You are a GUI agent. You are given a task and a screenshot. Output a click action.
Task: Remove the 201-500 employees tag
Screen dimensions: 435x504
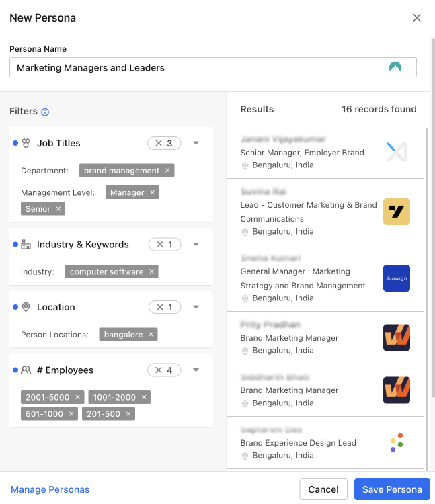[x=128, y=414]
